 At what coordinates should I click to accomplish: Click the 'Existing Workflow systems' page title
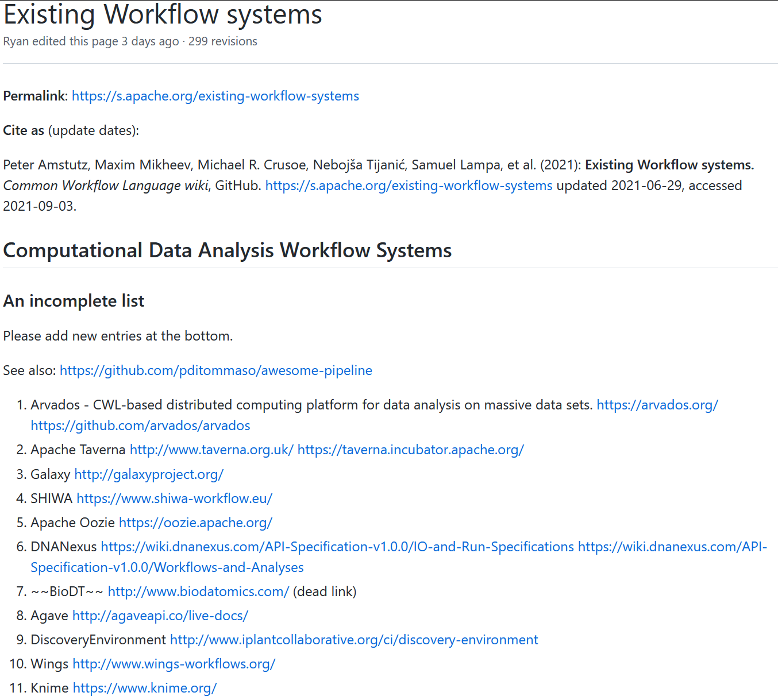163,14
